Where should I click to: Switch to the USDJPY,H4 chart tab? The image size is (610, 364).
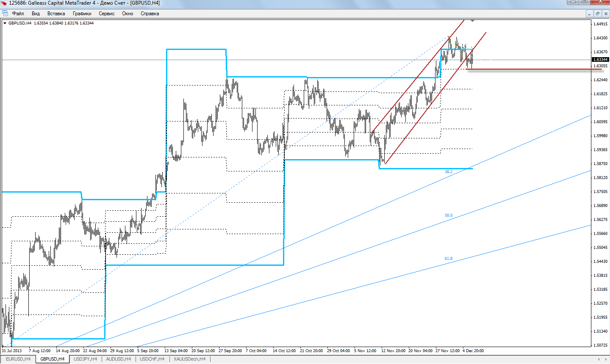[x=85, y=359]
